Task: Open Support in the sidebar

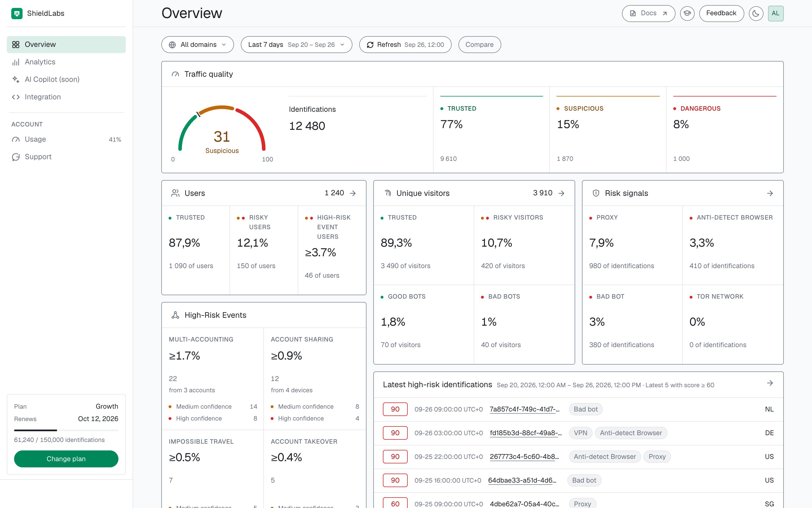Action: pyautogui.click(x=66, y=157)
